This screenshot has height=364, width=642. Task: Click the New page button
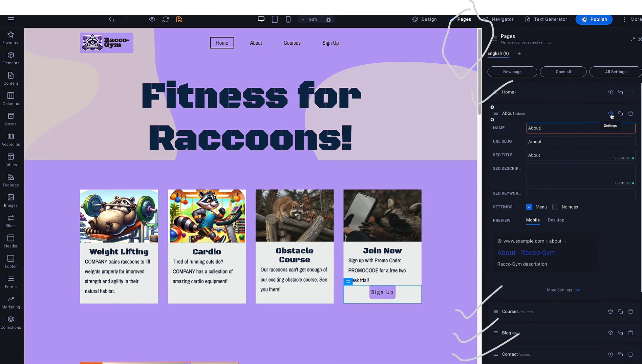point(512,72)
